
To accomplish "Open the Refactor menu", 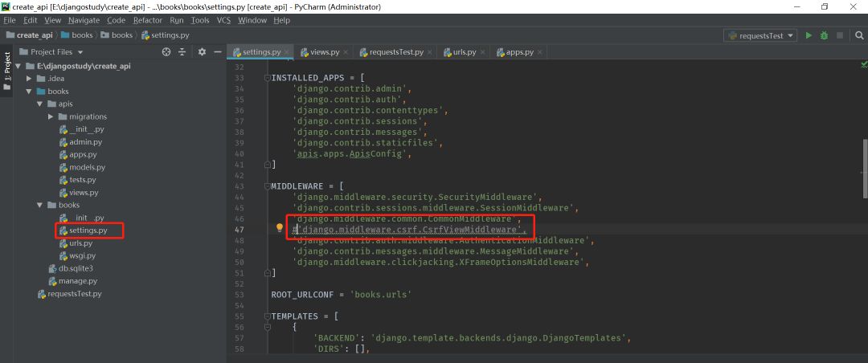I will point(148,20).
